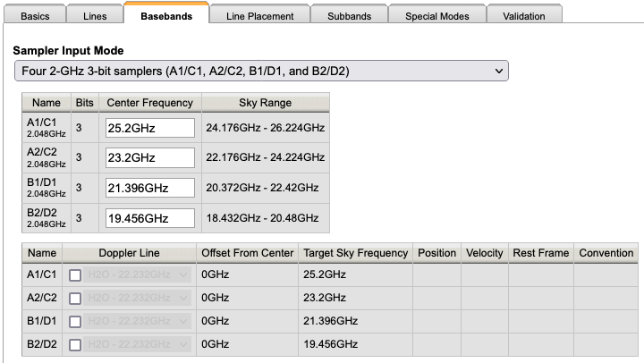
Task: Open the Special Modes tab
Action: pos(439,16)
